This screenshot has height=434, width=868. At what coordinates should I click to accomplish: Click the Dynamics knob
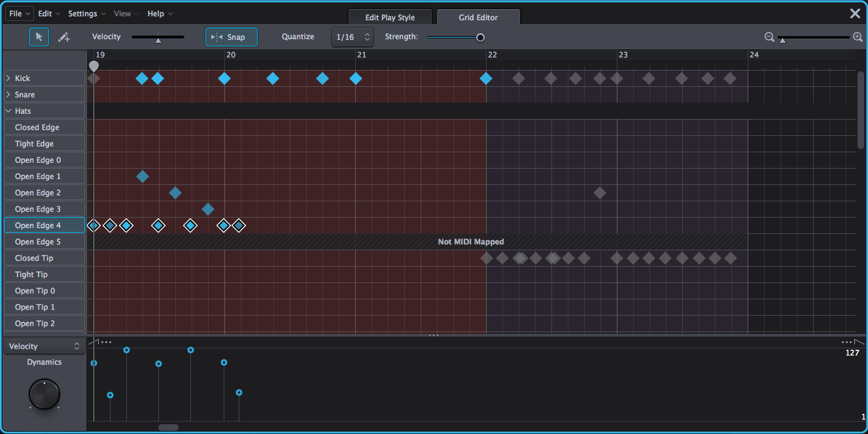coord(44,394)
